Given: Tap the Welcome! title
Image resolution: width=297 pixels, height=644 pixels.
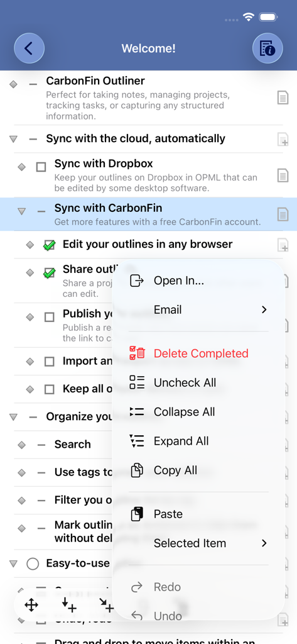Looking at the screenshot, I should tap(148, 48).
